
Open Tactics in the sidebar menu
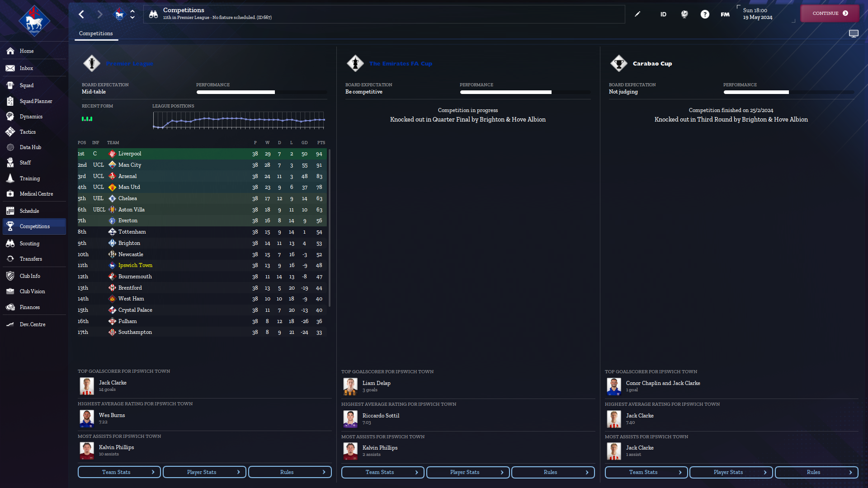pos(34,132)
